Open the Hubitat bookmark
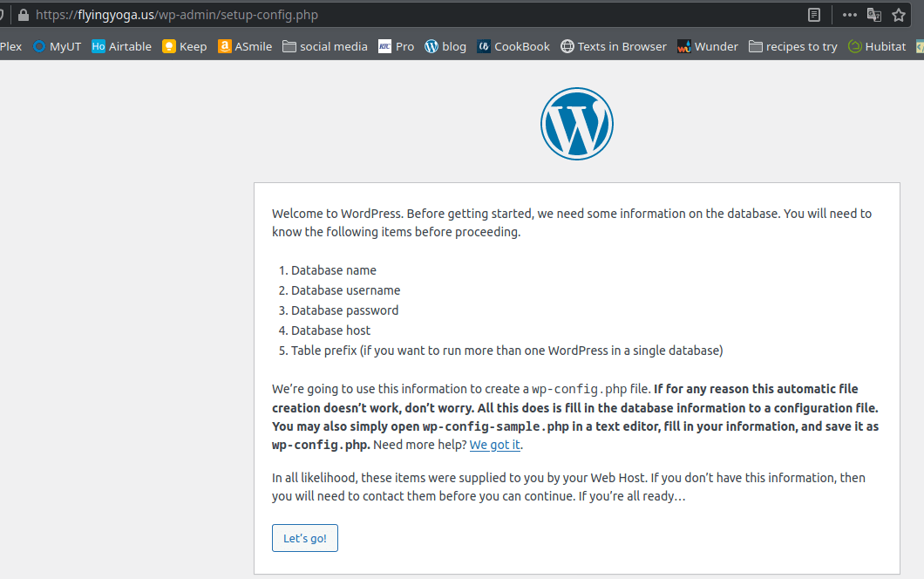Screen dimensions: 924x579 point(877,46)
